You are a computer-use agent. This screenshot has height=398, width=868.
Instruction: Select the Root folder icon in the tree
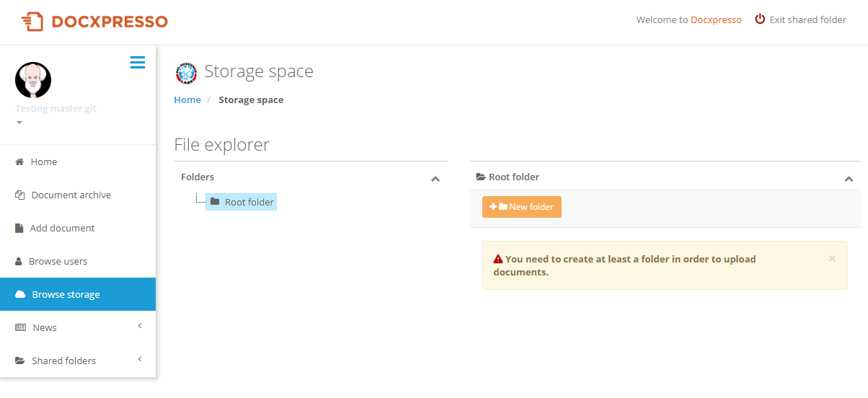pyautogui.click(x=215, y=202)
